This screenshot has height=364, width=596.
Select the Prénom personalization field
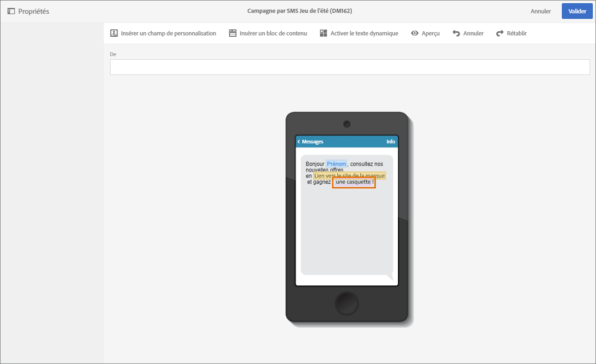click(x=336, y=164)
